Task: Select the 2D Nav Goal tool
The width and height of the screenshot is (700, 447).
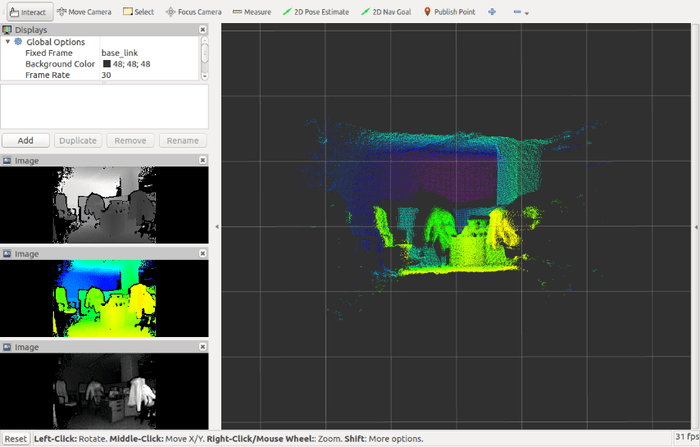Action: point(386,12)
